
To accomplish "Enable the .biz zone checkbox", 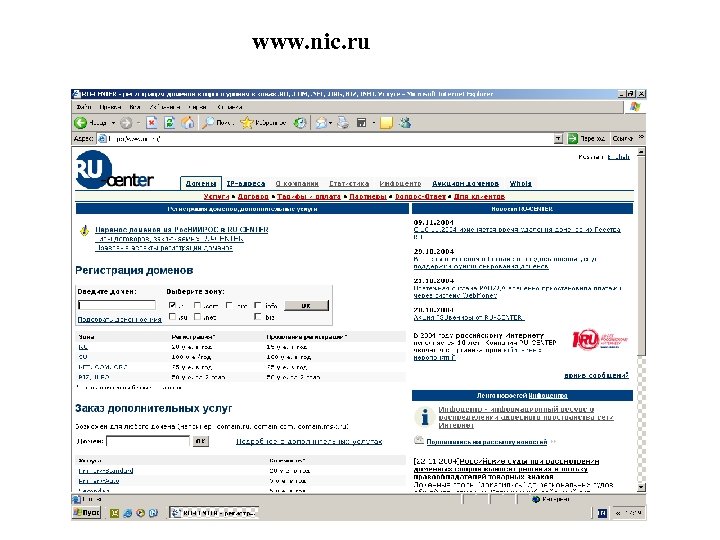I will (x=258, y=316).
